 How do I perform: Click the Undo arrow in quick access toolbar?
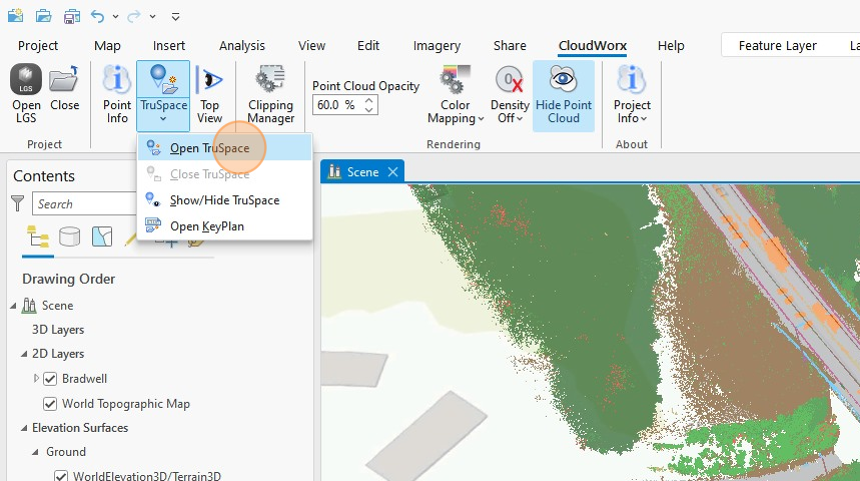pyautogui.click(x=97, y=16)
